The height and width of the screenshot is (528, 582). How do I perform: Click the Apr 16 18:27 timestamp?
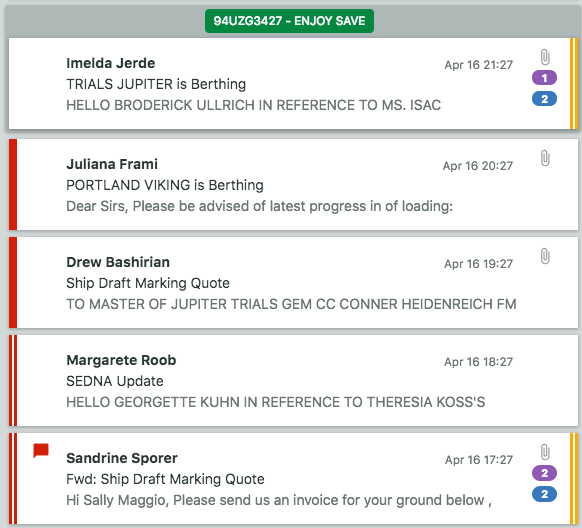click(x=478, y=362)
